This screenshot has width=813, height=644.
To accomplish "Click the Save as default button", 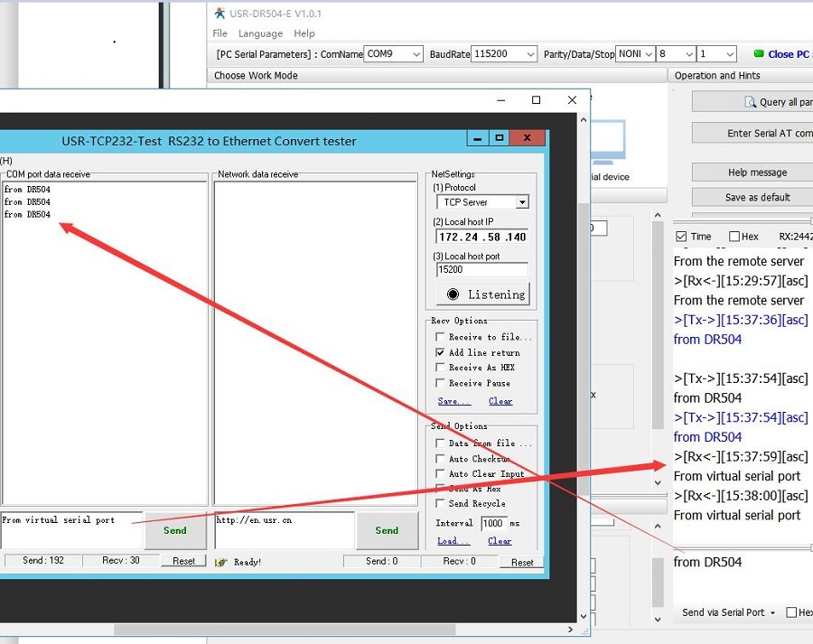I will click(754, 197).
